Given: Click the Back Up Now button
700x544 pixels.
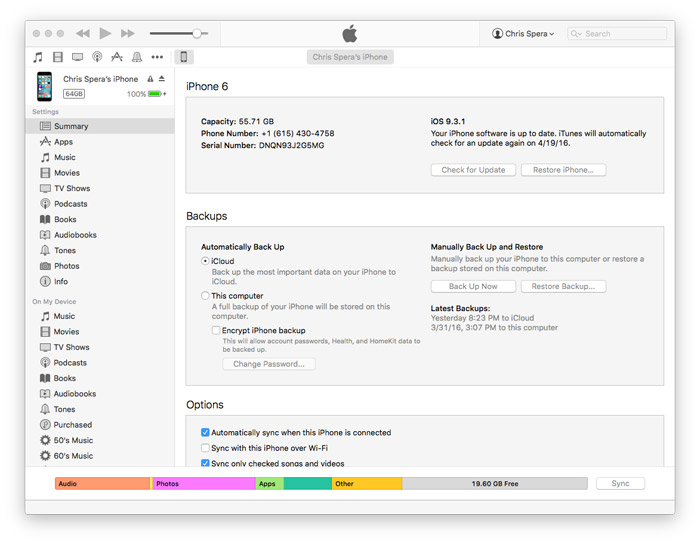Looking at the screenshot, I should (x=473, y=287).
